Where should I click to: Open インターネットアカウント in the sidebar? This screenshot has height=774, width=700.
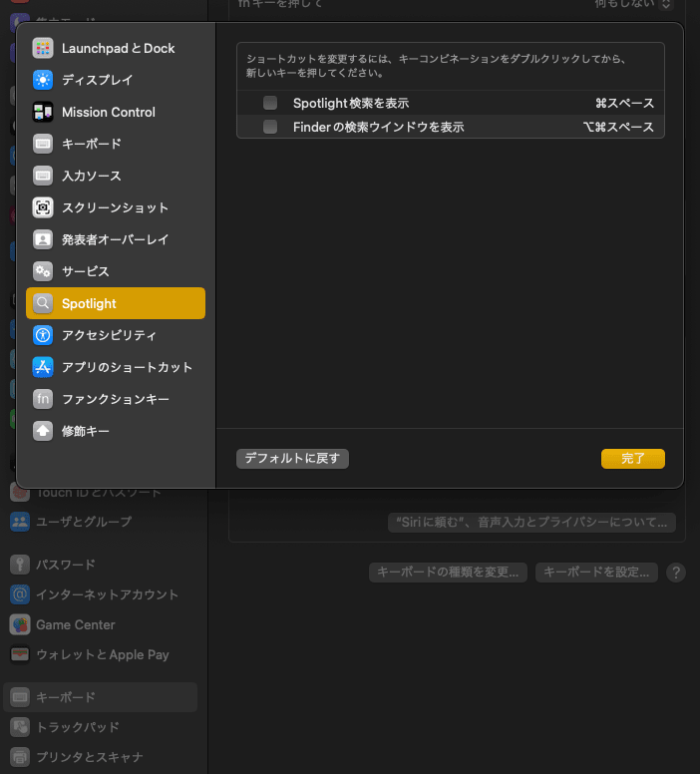100,594
